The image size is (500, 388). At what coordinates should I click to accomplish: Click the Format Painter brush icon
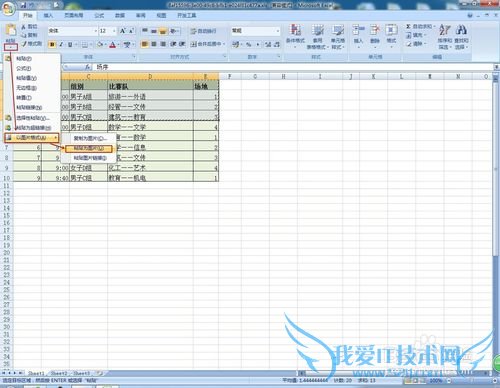click(24, 44)
